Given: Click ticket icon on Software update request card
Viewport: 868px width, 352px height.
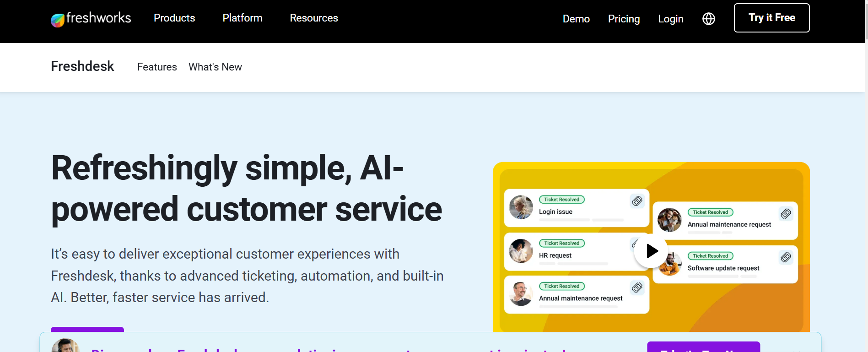Looking at the screenshot, I should click(786, 257).
